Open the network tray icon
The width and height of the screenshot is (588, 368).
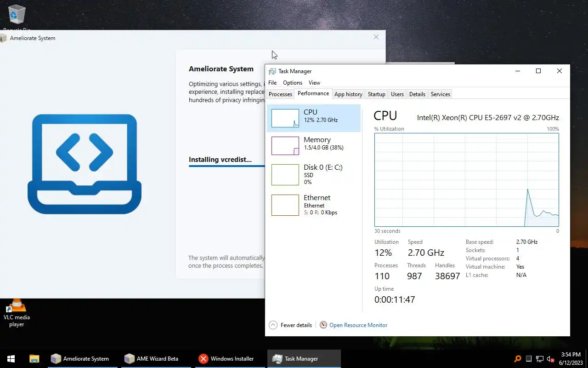coord(540,359)
